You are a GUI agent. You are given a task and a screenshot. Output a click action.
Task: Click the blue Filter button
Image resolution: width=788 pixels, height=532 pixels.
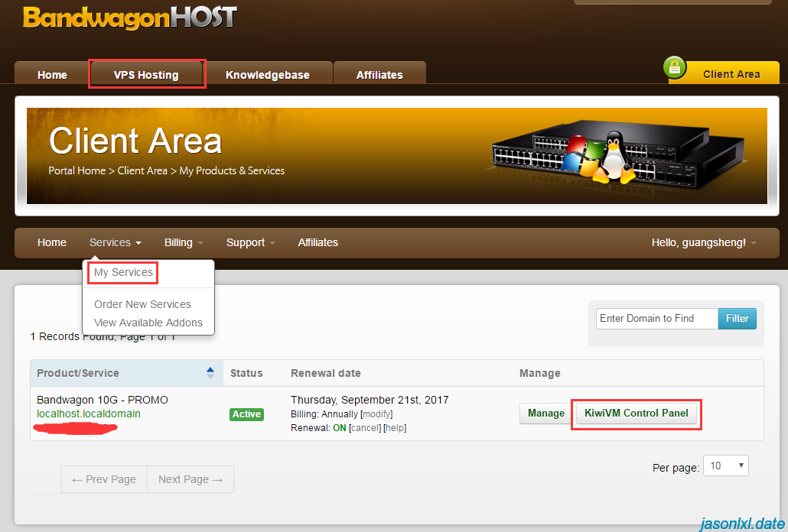(738, 319)
